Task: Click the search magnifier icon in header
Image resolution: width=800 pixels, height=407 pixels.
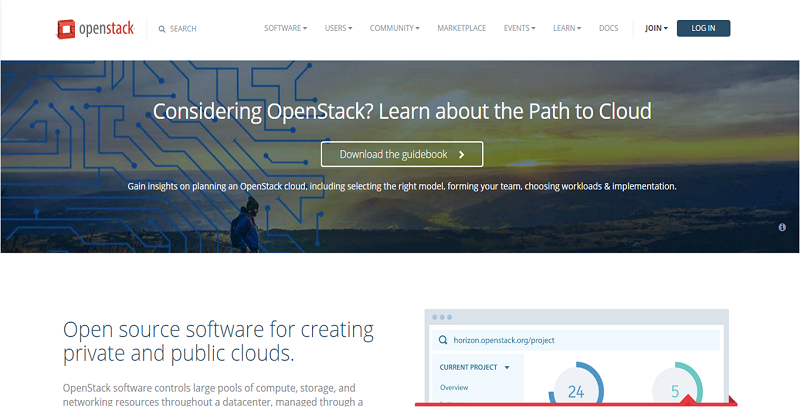Action: 162,29
